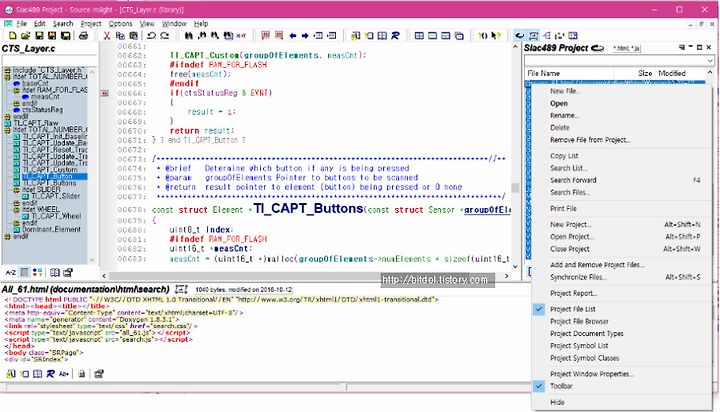The height and width of the screenshot is (412, 720).
Task: Open the project file filter dropdown
Action: [710, 61]
